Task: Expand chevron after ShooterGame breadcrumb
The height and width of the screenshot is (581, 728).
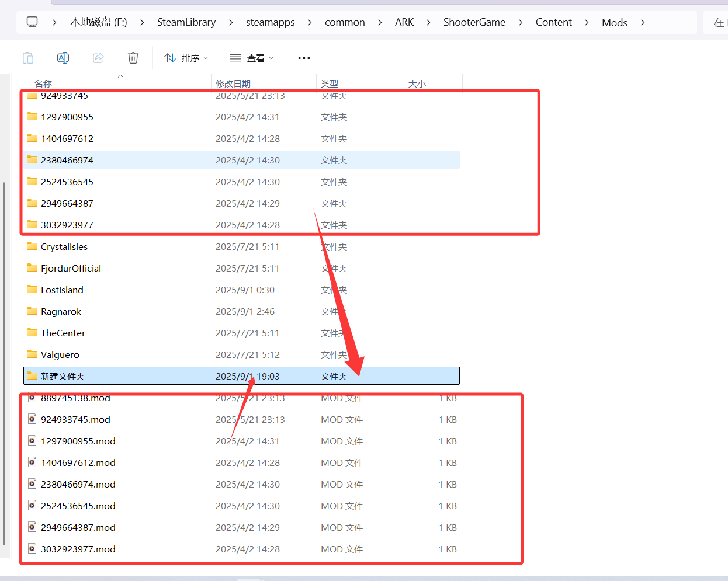Action: (x=521, y=22)
